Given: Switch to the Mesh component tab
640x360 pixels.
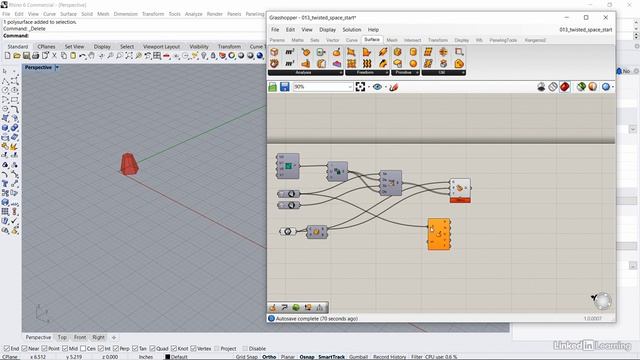Looking at the screenshot, I should point(392,40).
